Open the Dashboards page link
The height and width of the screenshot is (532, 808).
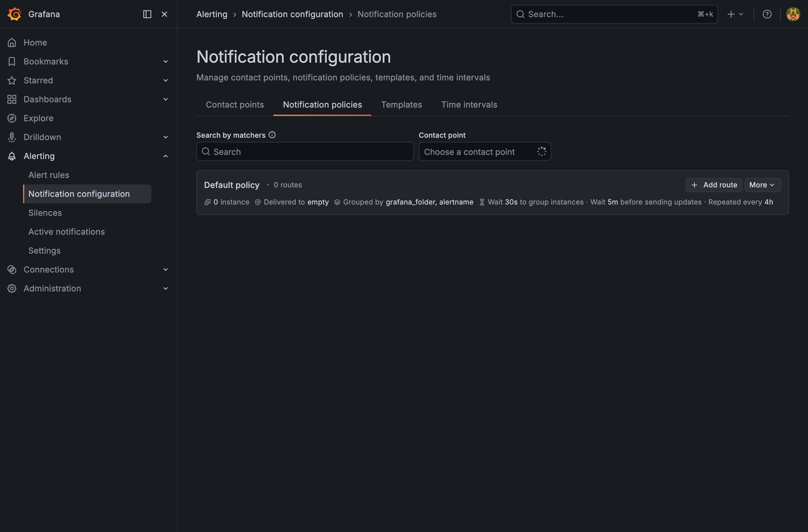pyautogui.click(x=48, y=99)
